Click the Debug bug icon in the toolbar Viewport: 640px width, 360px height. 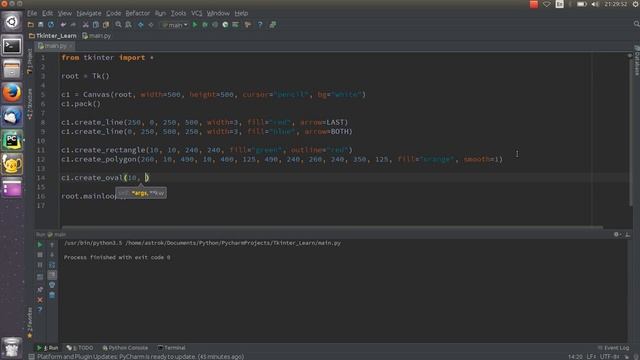[x=205, y=25]
